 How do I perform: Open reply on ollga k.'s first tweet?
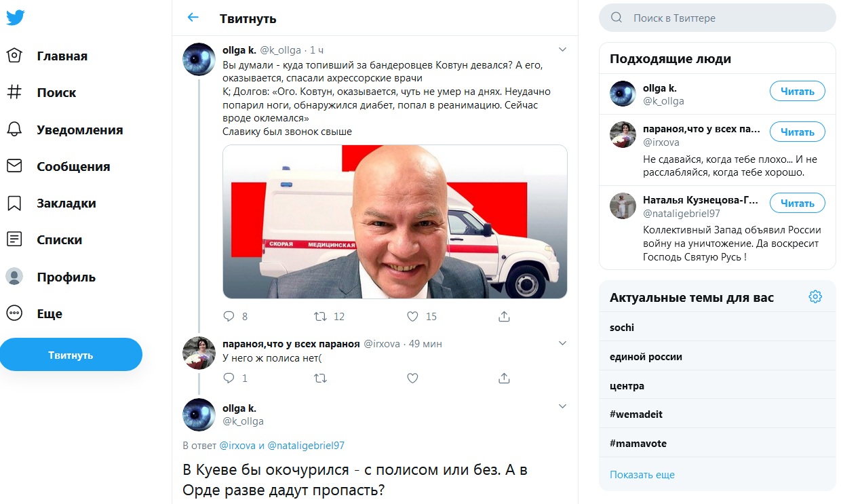pos(229,316)
